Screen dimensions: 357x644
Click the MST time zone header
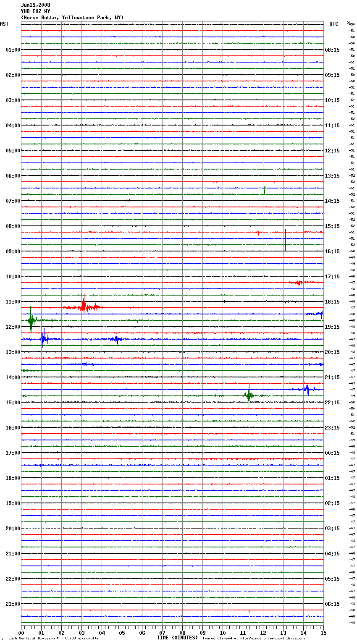(4, 24)
